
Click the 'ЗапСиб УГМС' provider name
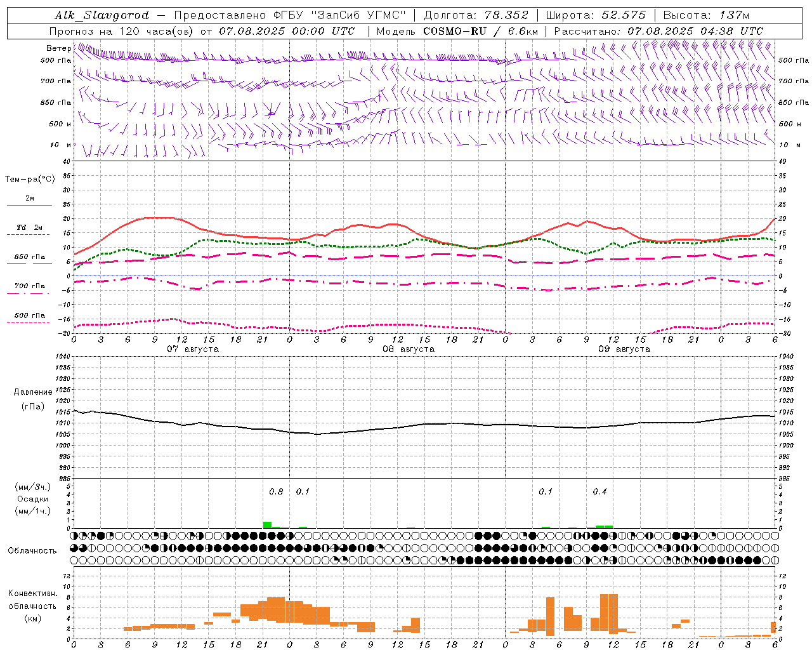[x=359, y=15]
